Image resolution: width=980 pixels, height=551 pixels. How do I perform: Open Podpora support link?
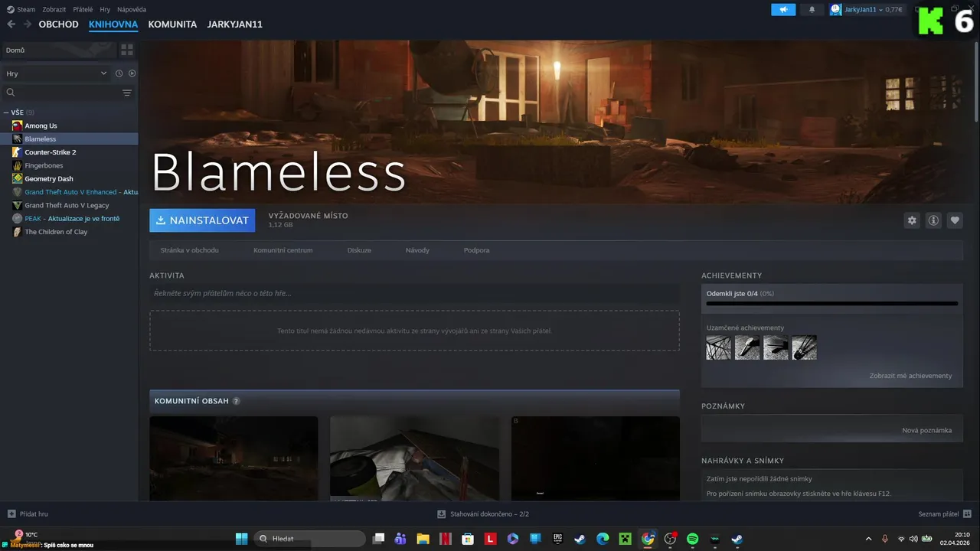coord(476,250)
